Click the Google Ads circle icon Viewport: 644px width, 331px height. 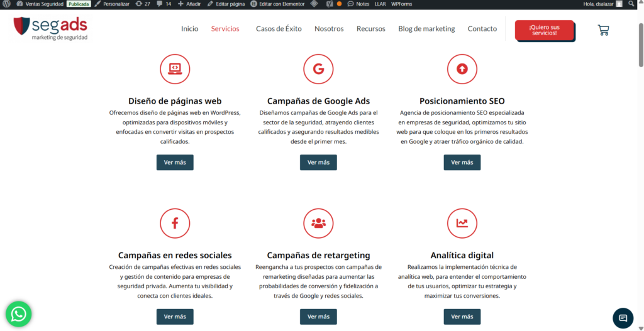pyautogui.click(x=318, y=69)
